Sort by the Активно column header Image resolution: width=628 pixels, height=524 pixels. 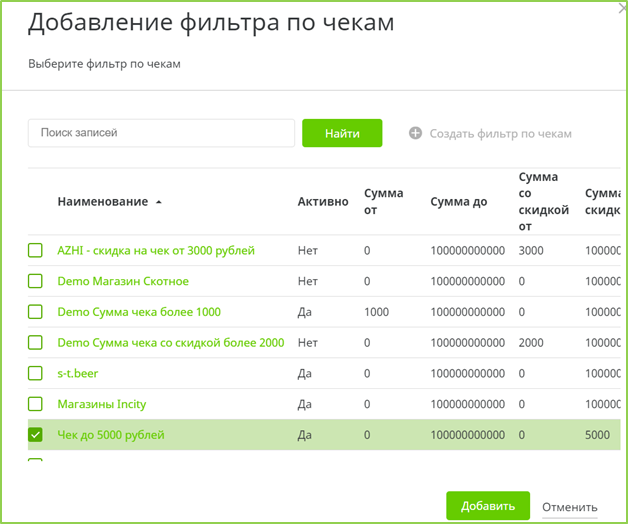[x=322, y=202]
